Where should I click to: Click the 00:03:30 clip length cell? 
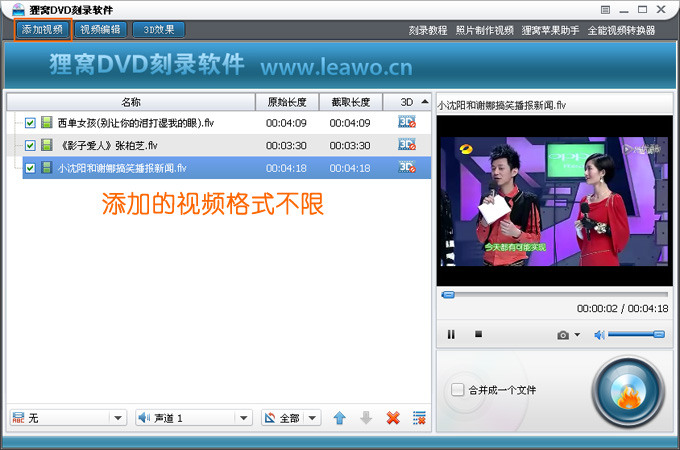350,146
